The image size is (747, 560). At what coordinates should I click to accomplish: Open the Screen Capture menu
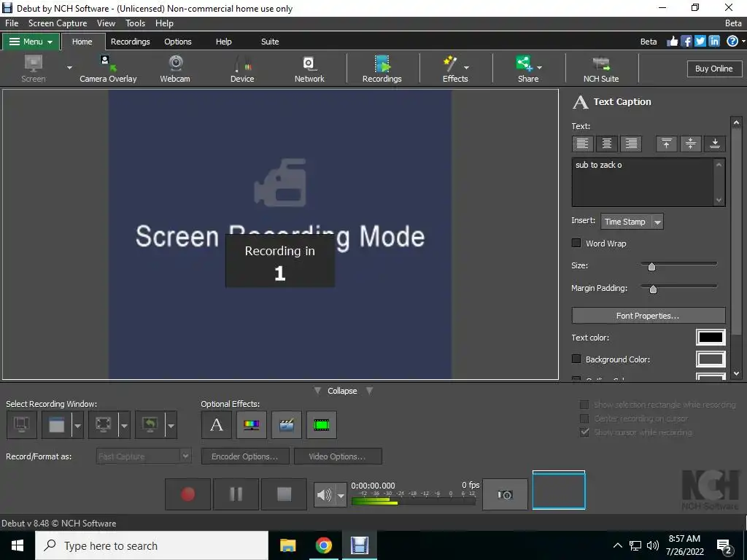(58, 23)
